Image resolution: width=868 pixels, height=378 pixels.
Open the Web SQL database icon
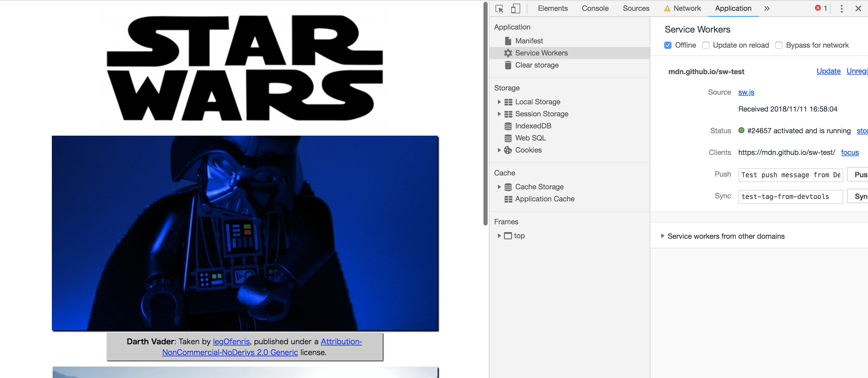508,138
